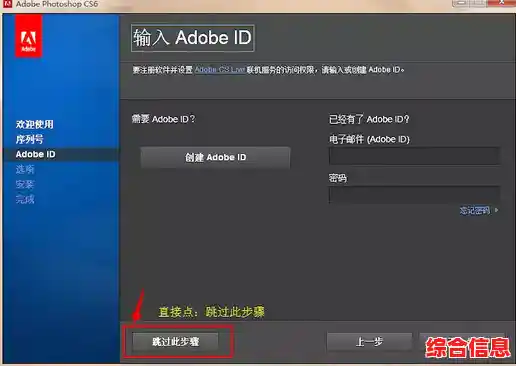Select 选项 step in sidebar

coord(25,169)
